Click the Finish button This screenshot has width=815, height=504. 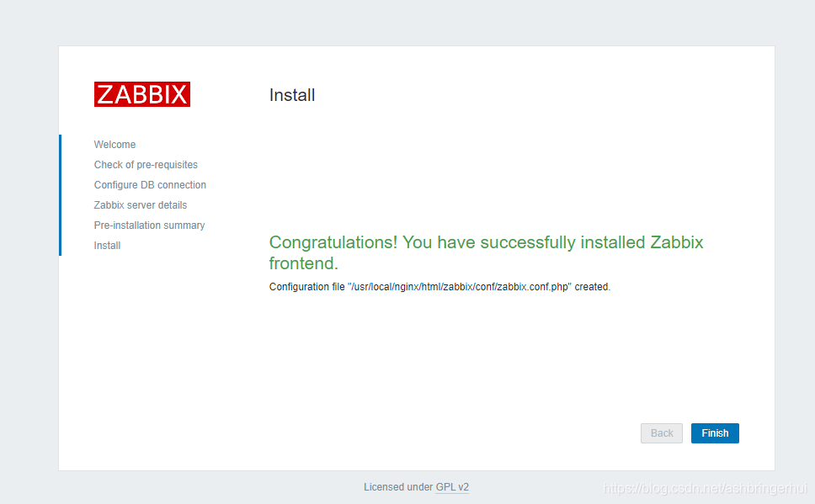715,432
